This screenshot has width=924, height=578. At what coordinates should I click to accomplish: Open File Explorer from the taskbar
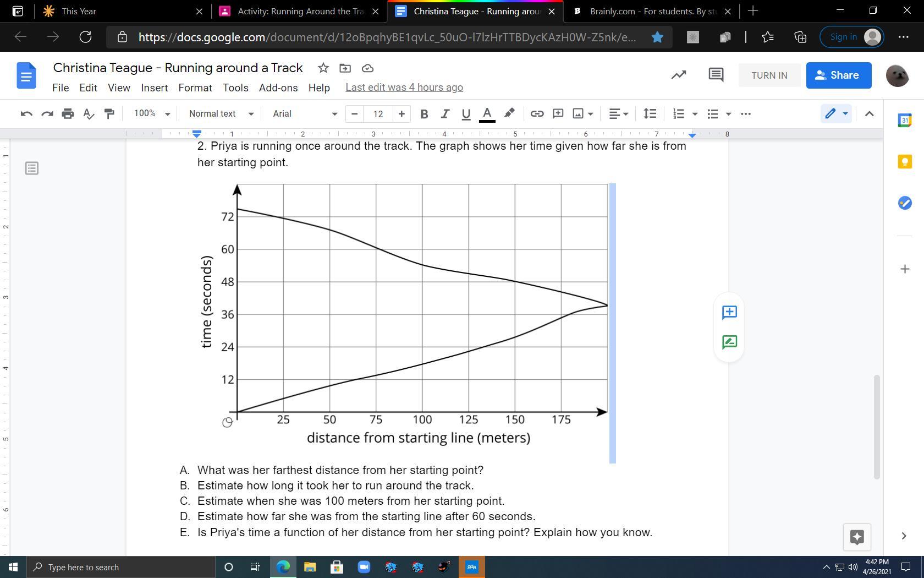310,567
